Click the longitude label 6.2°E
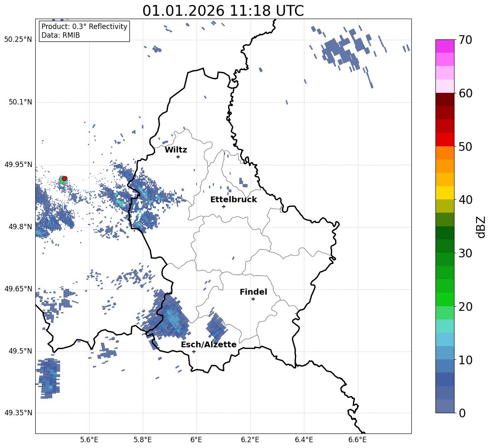Viewport: 491px width, 448px height. coord(250,440)
